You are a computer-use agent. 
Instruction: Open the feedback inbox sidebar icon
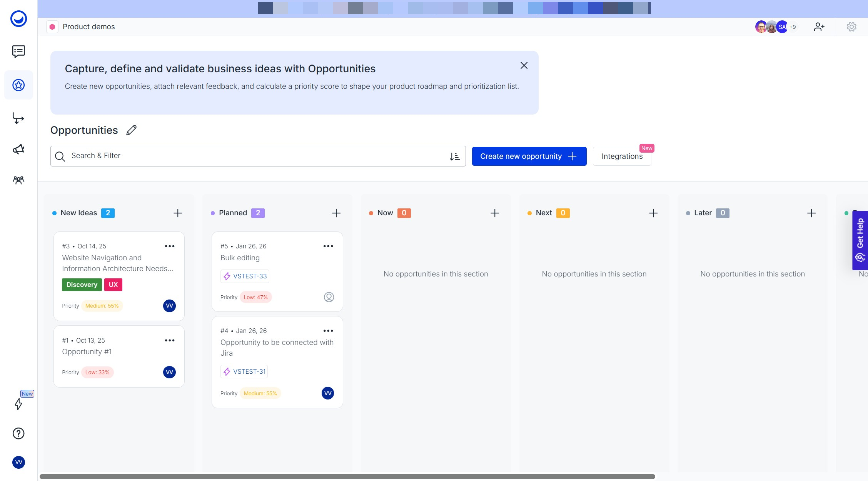tap(18, 51)
